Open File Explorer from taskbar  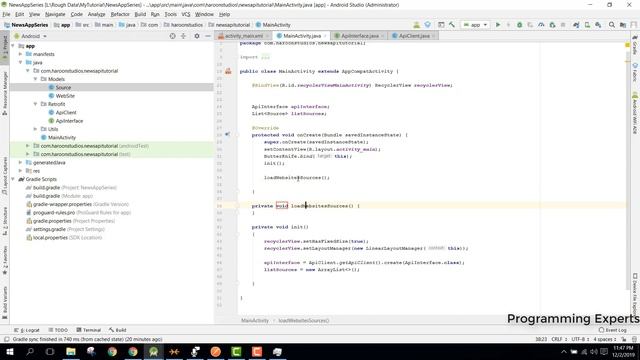(x=71, y=352)
